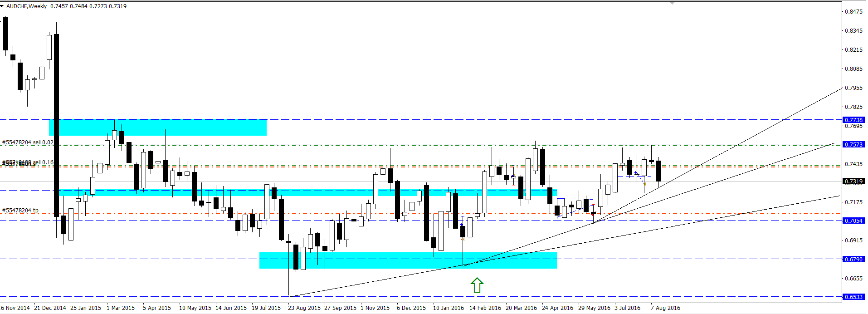Click the 6 Nov 2014 date label
The image size is (868, 314).
click(x=15, y=308)
